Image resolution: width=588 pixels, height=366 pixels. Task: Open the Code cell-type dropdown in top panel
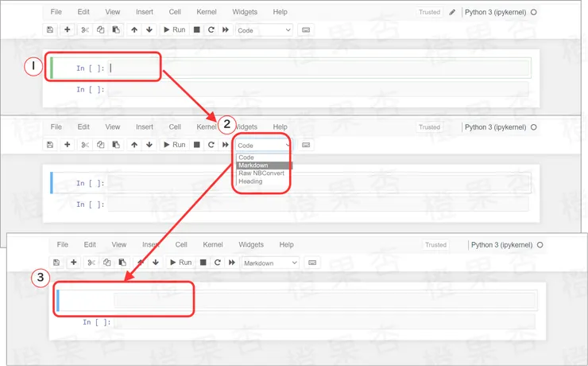(265, 30)
